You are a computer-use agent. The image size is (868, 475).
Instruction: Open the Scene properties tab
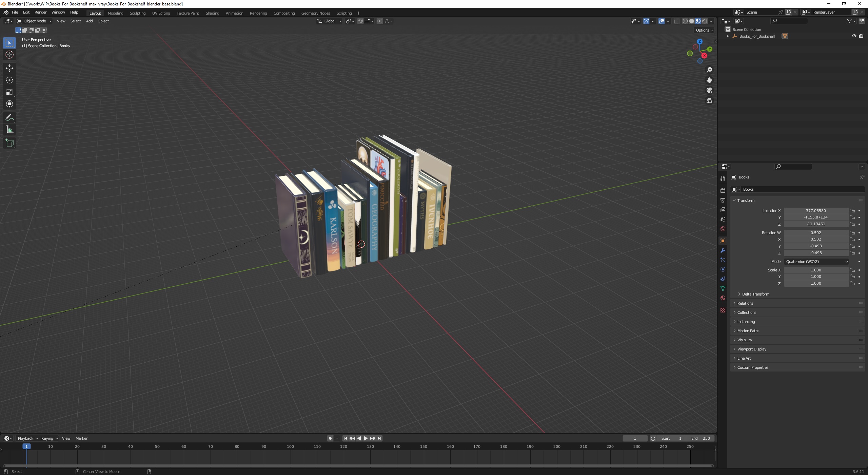click(723, 219)
